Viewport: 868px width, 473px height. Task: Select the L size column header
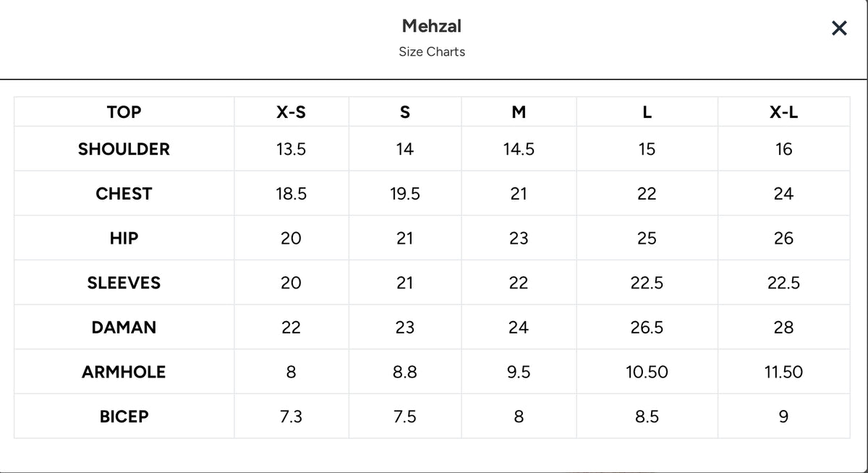pos(647,112)
